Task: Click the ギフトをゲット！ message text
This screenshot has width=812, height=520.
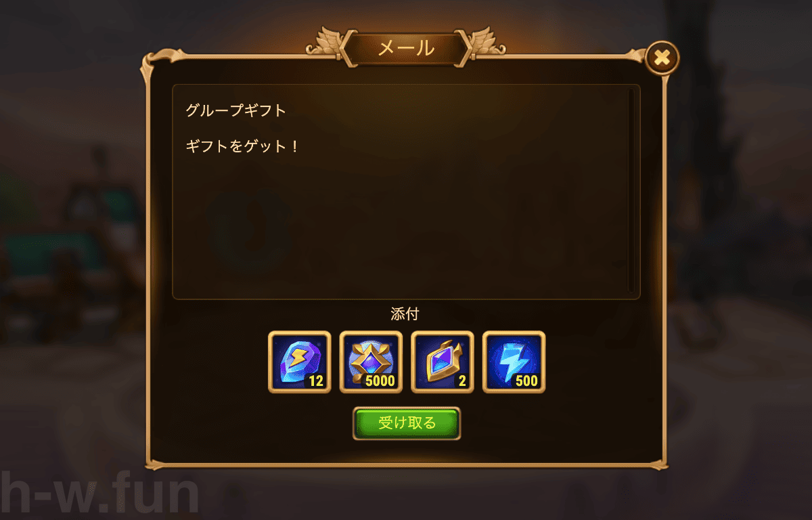Action: 242,146
